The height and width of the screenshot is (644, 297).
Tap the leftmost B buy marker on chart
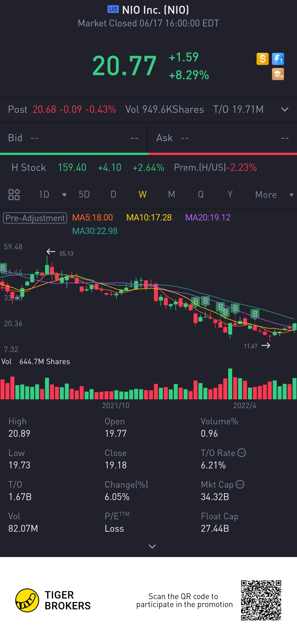pyautogui.click(x=3, y=268)
